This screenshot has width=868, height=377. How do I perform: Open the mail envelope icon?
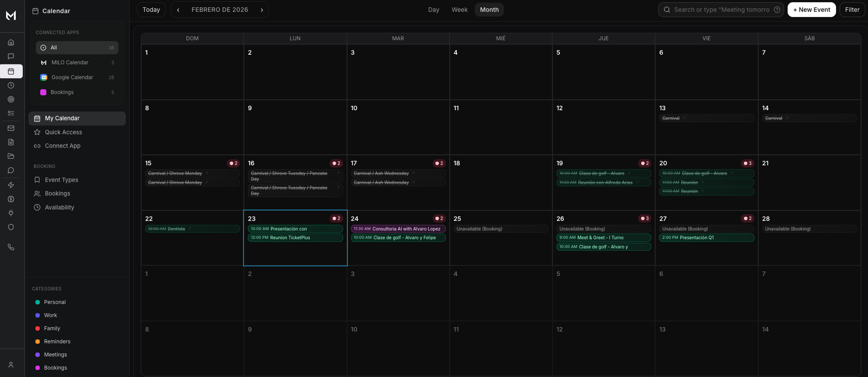coord(11,128)
